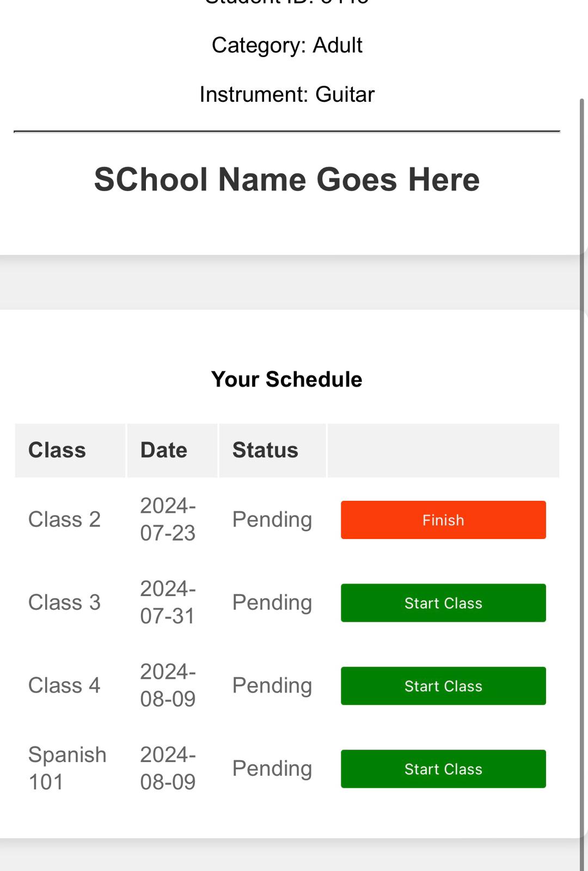Viewport: 588px width, 871px height.
Task: Select the Class 4 name cell
Action: (x=64, y=685)
